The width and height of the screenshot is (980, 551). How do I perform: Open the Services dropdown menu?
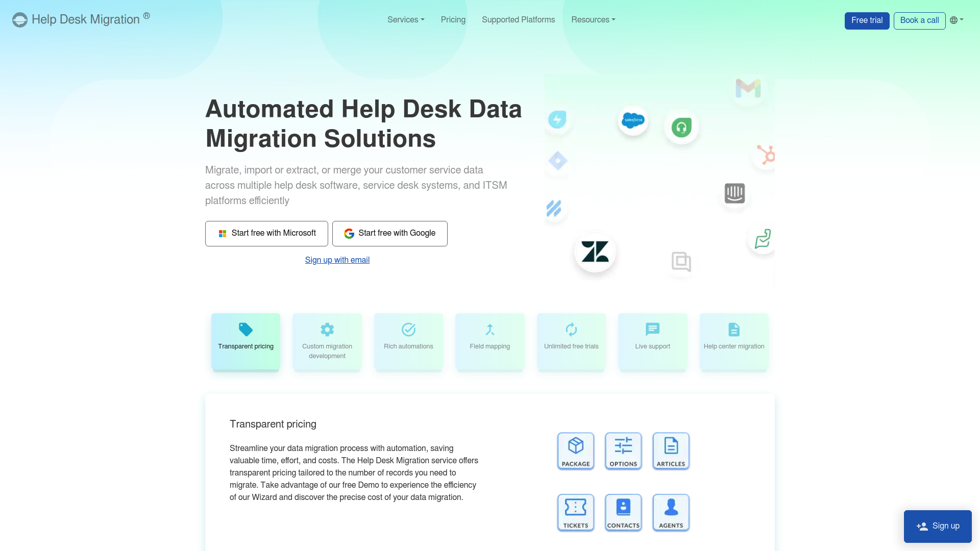click(406, 20)
